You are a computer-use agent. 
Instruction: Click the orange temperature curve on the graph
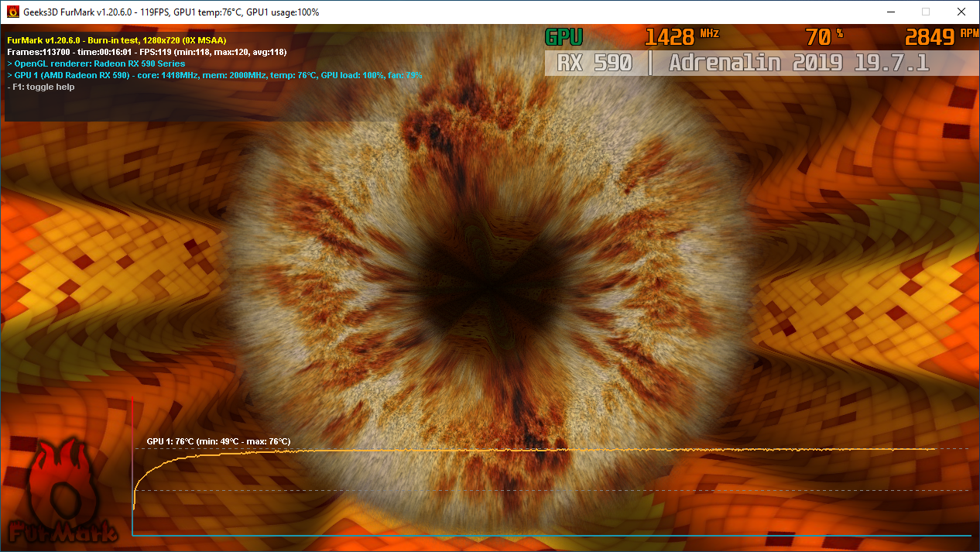click(534, 450)
